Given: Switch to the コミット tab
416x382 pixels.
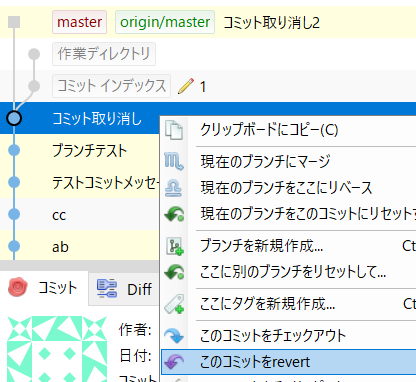Looking at the screenshot, I should coord(44,288).
